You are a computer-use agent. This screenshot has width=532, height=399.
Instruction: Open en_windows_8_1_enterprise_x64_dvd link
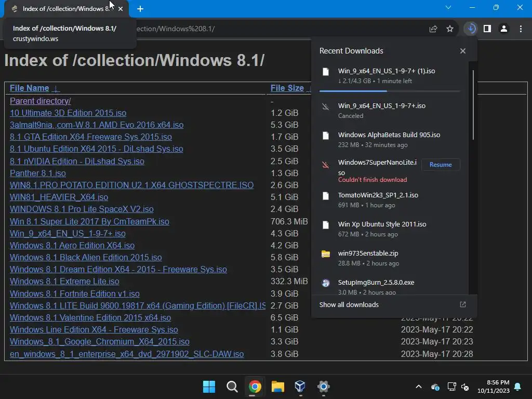(127, 354)
